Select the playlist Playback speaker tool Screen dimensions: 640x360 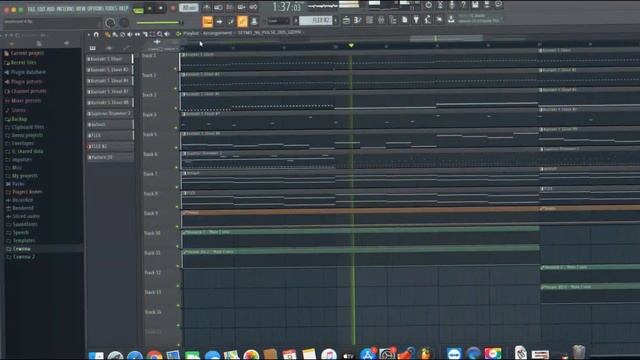167,35
